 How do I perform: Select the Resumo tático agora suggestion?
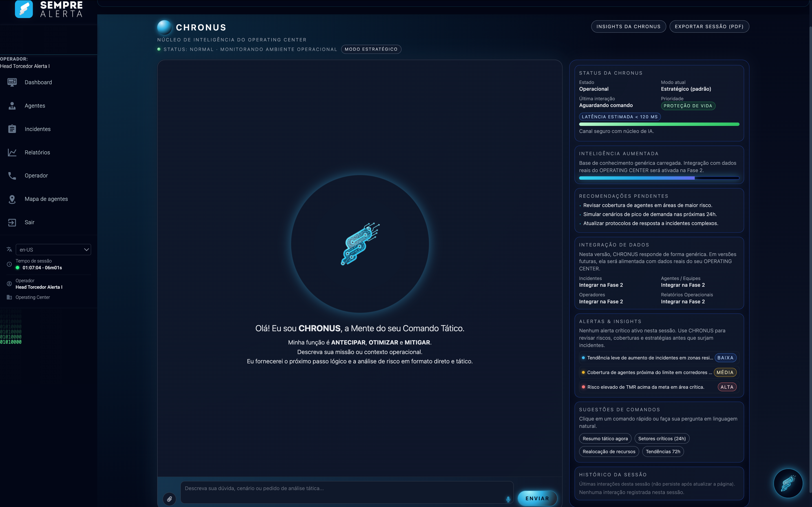tap(605, 439)
